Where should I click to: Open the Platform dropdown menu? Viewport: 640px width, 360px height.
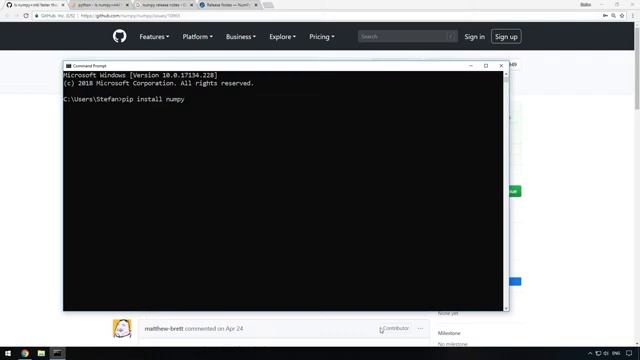click(197, 37)
